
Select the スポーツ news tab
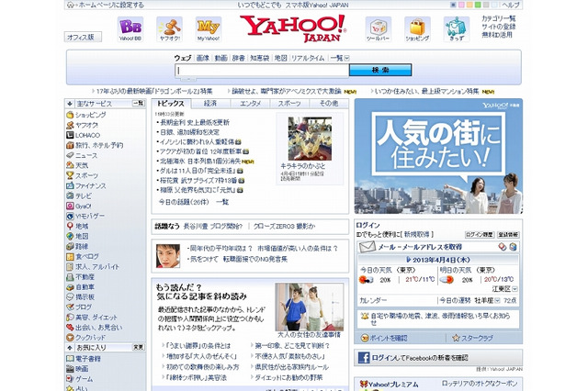tap(289, 104)
